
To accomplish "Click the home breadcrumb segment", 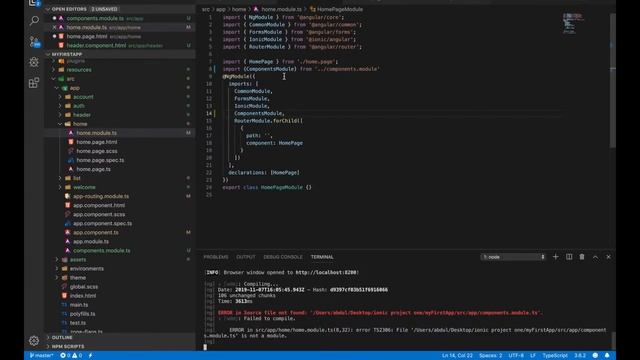I will pyautogui.click(x=239, y=9).
